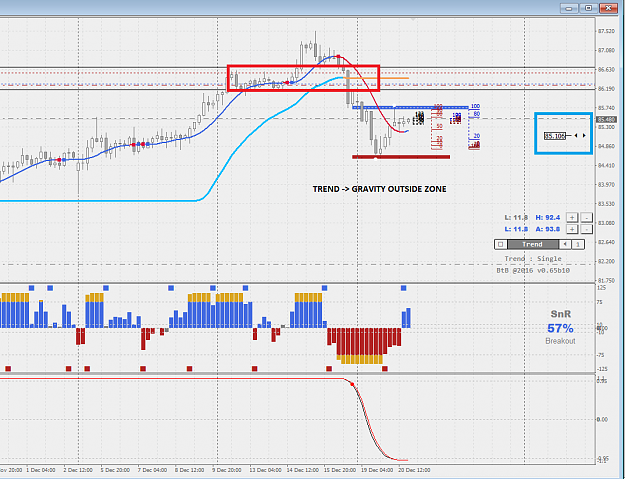625x479 pixels.
Task: Click the 'Trend : Single' status text
Action: pyautogui.click(x=533, y=259)
